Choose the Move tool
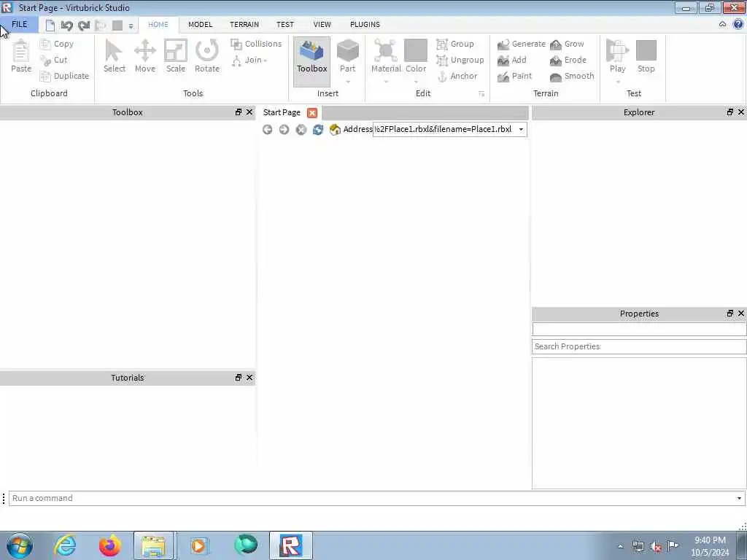Screen dimensions: 747x560 145,56
